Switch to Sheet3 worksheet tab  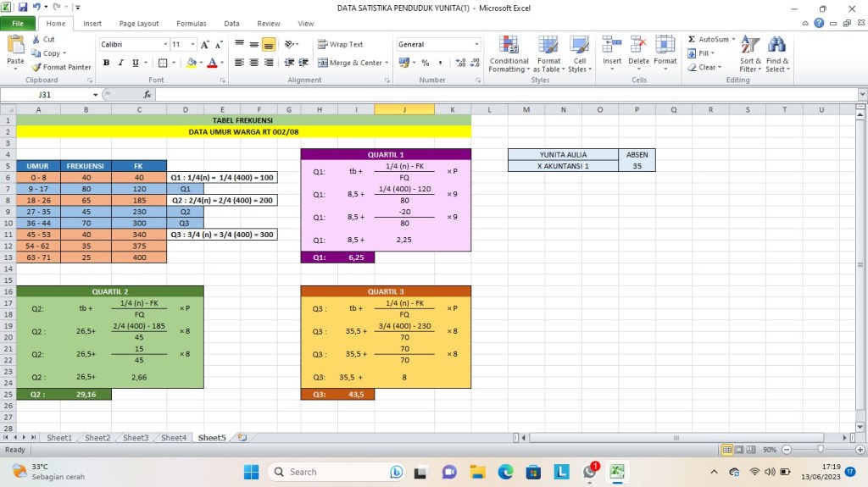(x=136, y=438)
